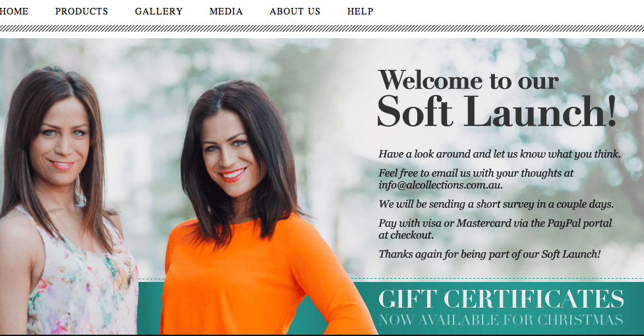Image resolution: width=644 pixels, height=336 pixels.
Task: Click the Welcome to our heading
Action: tap(469, 80)
